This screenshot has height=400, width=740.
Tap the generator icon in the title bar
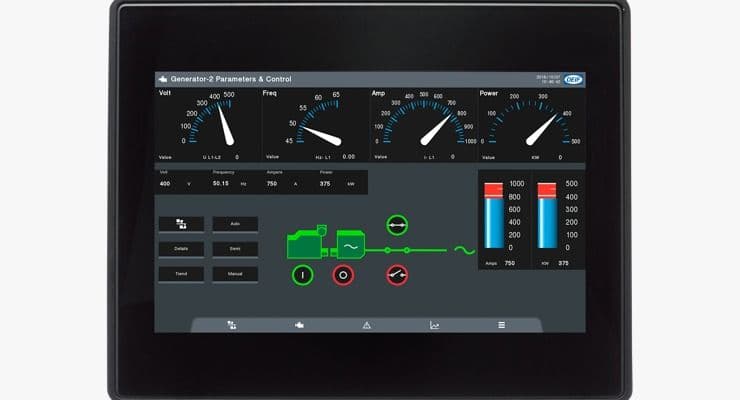click(x=163, y=79)
